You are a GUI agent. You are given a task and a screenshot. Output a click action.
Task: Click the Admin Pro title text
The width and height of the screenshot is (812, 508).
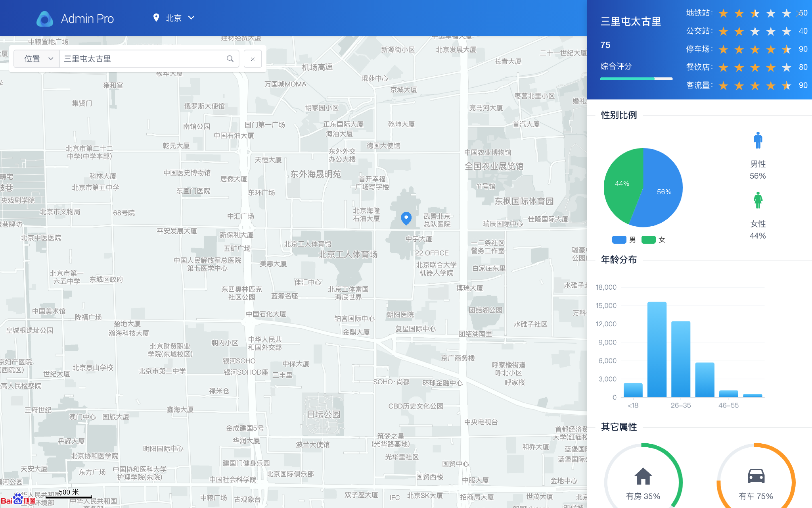(x=87, y=19)
